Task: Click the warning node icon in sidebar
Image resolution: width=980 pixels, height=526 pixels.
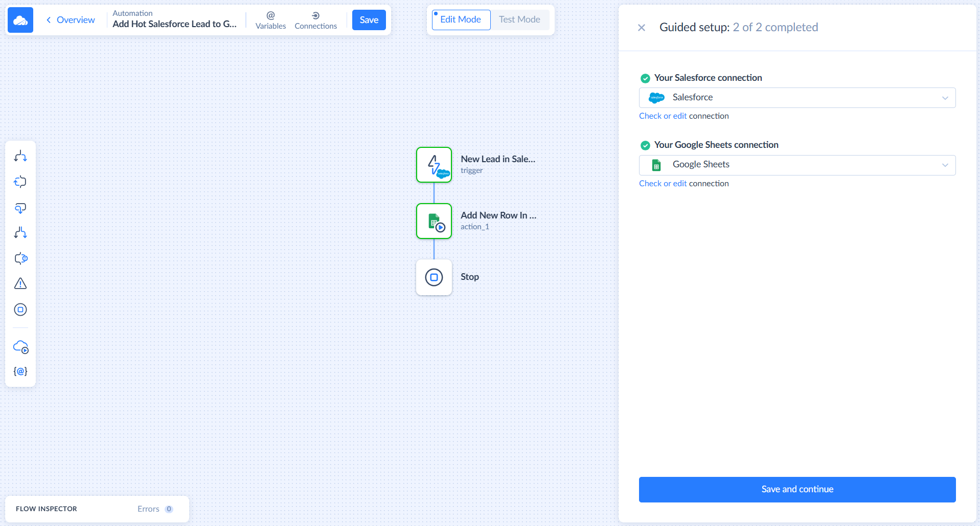Action: coord(20,283)
